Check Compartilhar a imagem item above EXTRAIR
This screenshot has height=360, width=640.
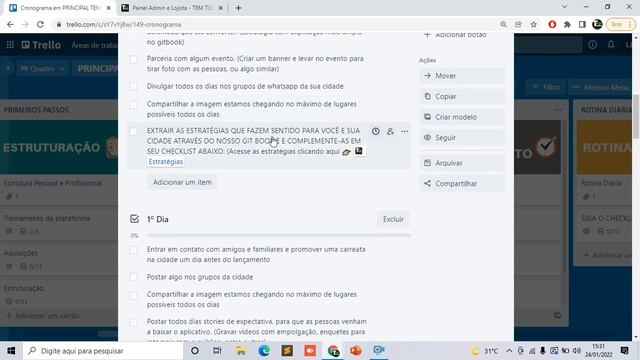(x=133, y=105)
